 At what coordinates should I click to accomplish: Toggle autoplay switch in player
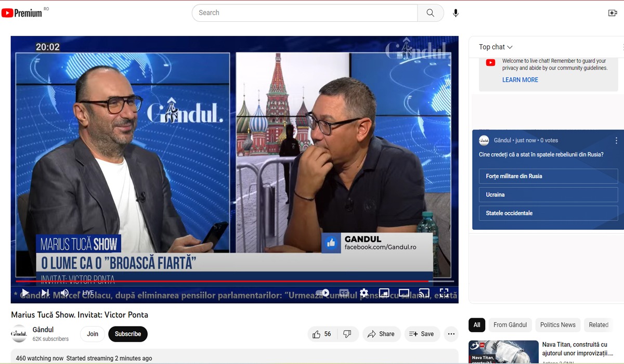[x=322, y=293]
